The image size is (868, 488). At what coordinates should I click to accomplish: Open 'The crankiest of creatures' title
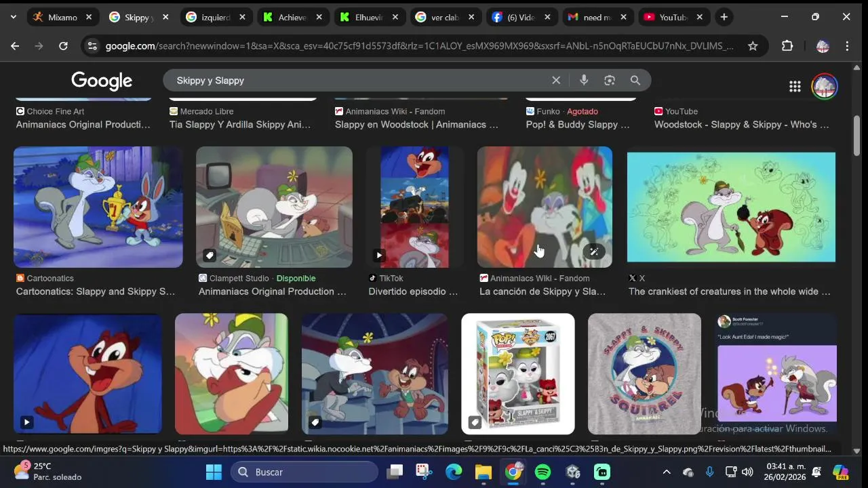pyautogui.click(x=730, y=291)
